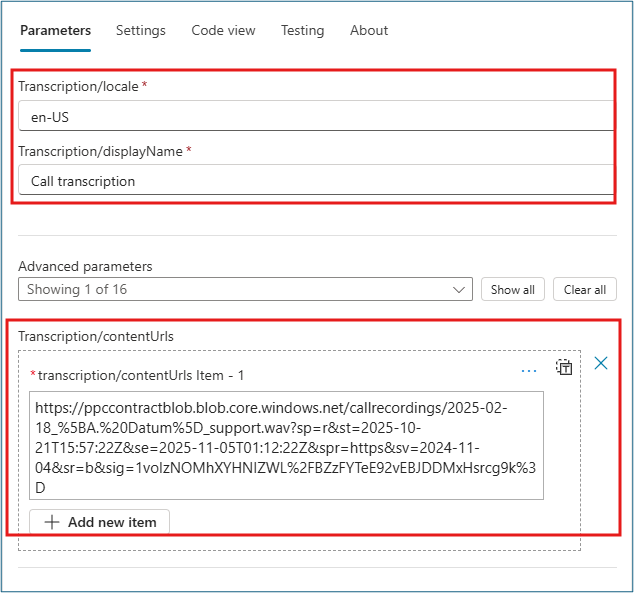Viewport: 634px width, 593px height.
Task: Click the Advanced parameters heading
Action: pyautogui.click(x=85, y=266)
